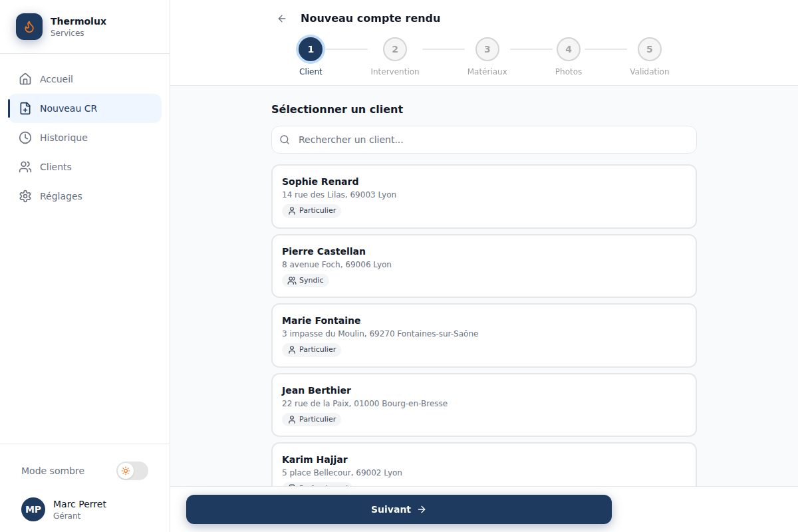
Task: Jump to step 3 Matériaux
Action: pyautogui.click(x=487, y=49)
